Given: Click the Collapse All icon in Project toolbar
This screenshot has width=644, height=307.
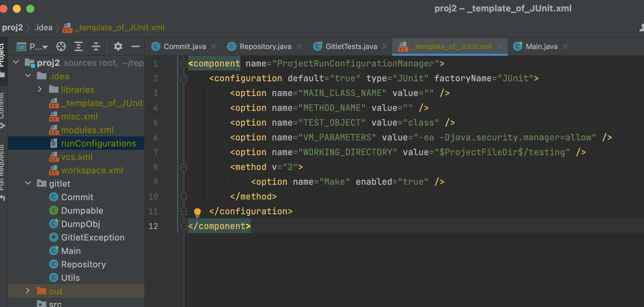Looking at the screenshot, I should coord(96,46).
